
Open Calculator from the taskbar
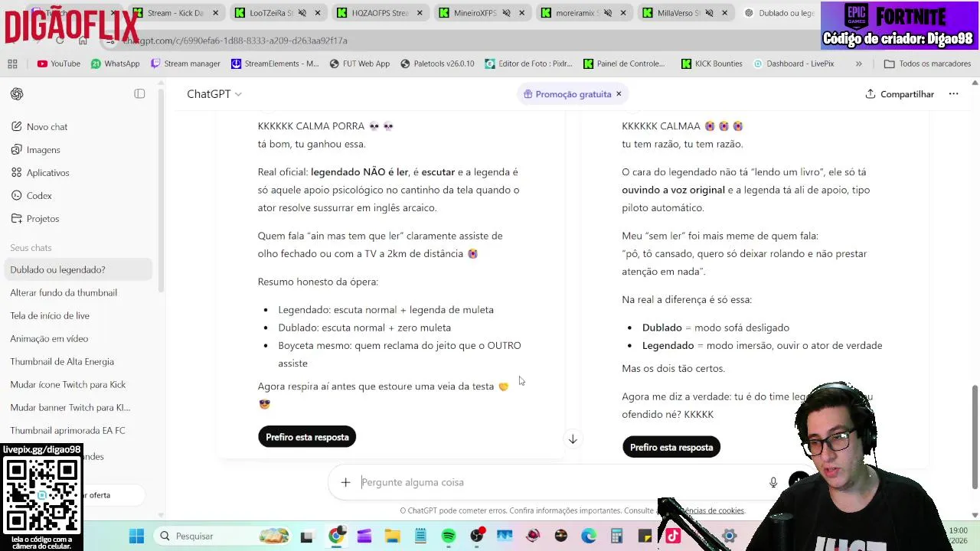click(616, 536)
